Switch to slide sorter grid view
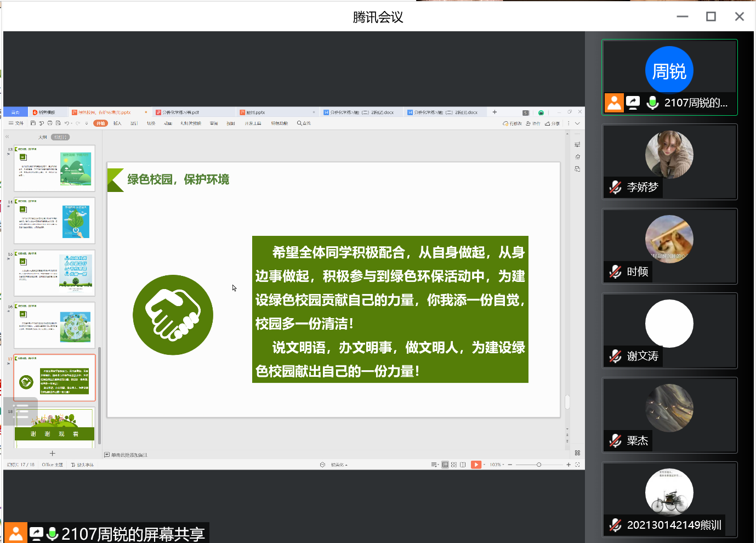Screen dimensions: 756x543 tap(454, 465)
